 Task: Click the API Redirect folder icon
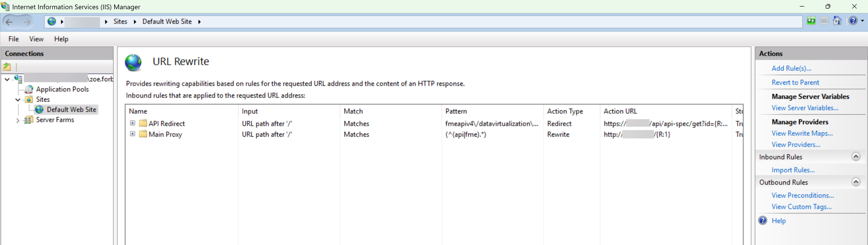(143, 123)
